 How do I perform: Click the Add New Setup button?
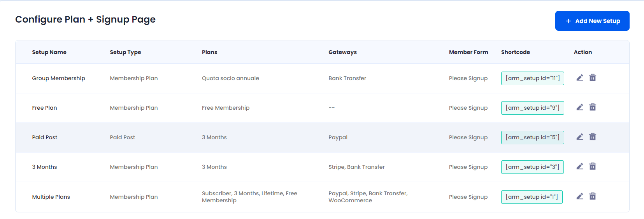click(x=592, y=21)
